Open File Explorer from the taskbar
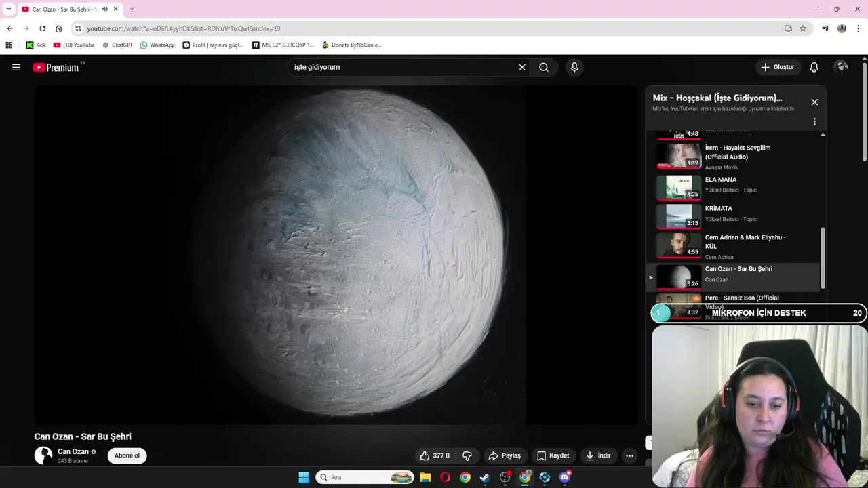The image size is (868, 488). [x=425, y=477]
